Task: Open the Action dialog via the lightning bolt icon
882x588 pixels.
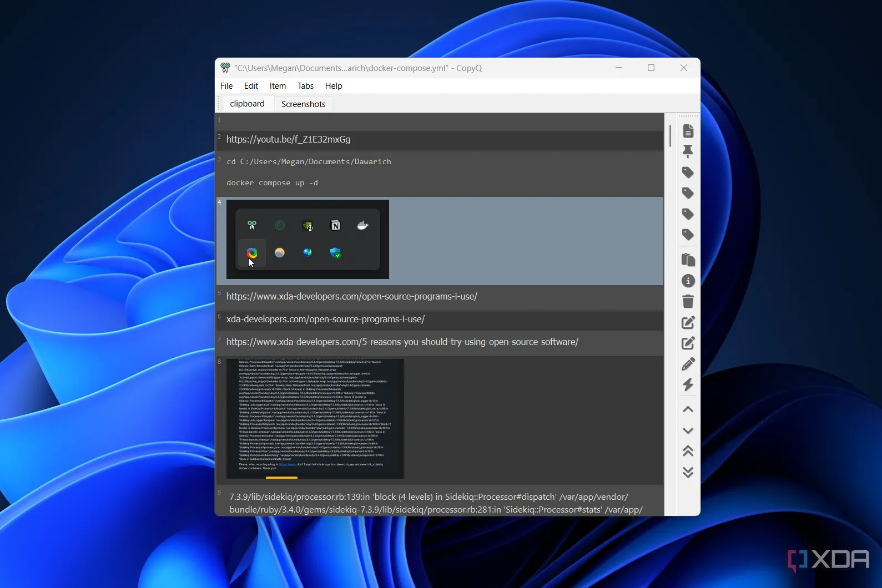Action: coord(688,384)
